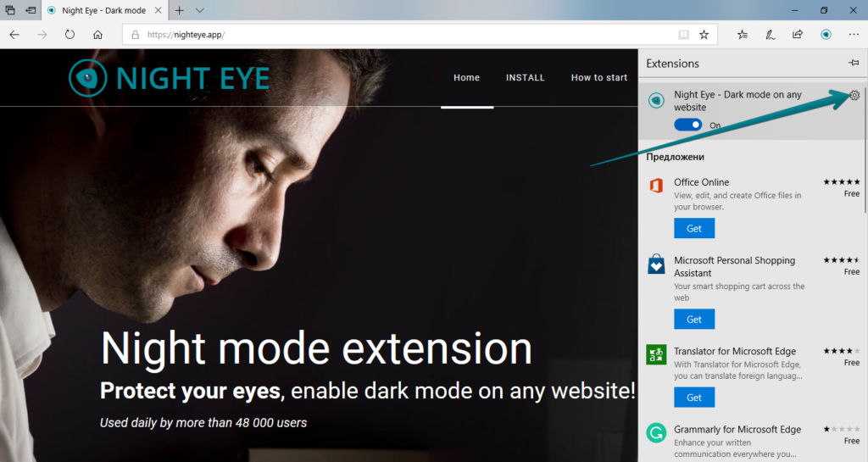Open the Grammarly for Microsoft Edge title
Screen dimensions: 868x462
(737, 429)
